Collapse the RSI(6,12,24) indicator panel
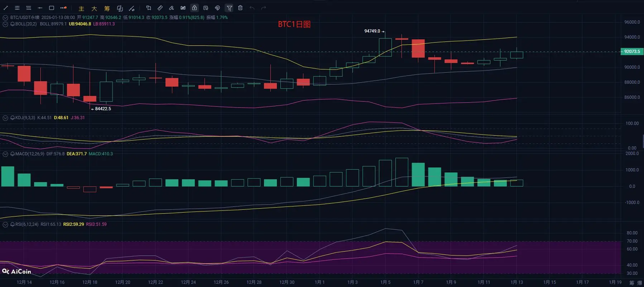Image resolution: width=644 pixels, height=287 pixels. coord(5,224)
